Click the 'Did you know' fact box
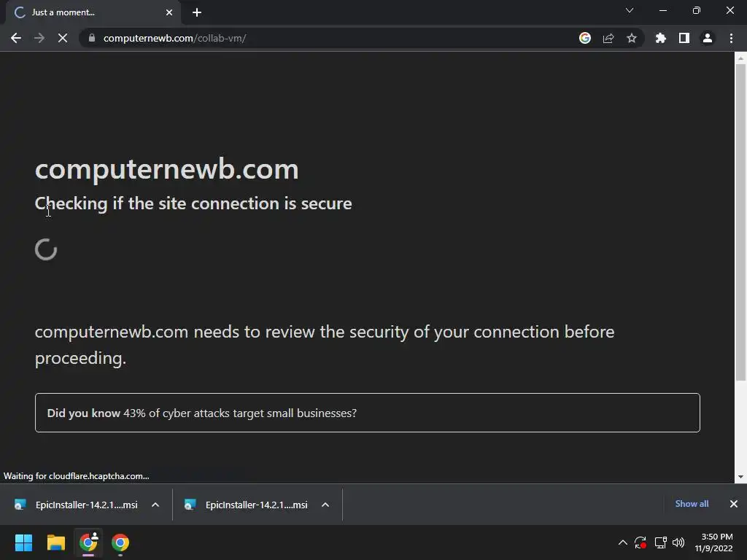Image resolution: width=747 pixels, height=560 pixels. [368, 413]
